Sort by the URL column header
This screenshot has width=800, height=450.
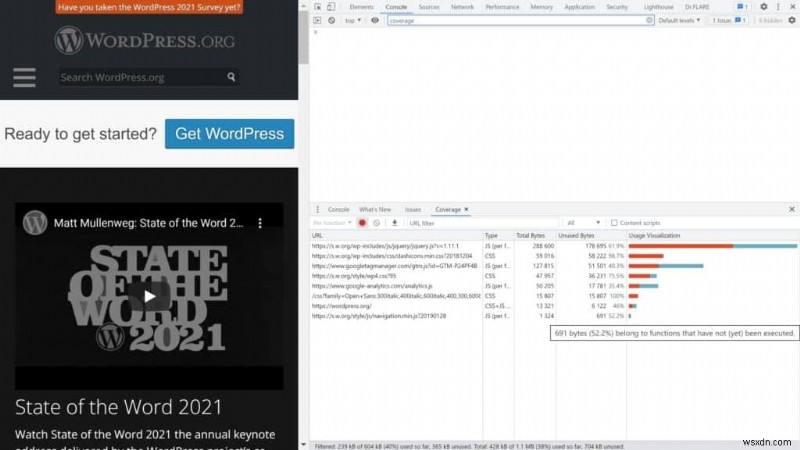click(396, 236)
